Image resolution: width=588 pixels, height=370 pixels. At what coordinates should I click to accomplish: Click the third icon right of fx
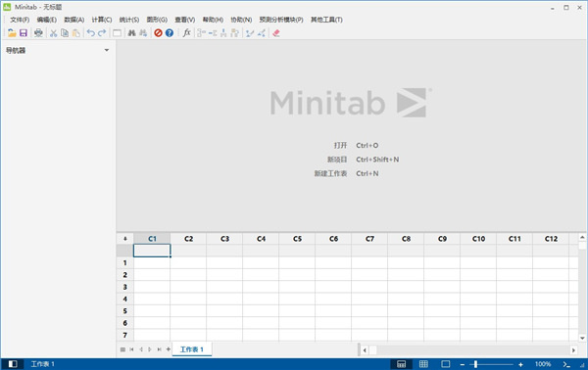pyautogui.click(x=223, y=33)
